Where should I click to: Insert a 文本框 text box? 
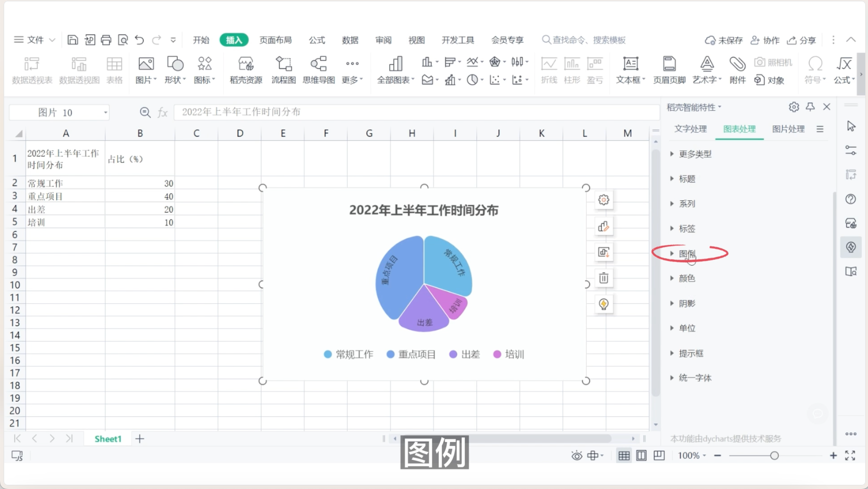click(630, 70)
